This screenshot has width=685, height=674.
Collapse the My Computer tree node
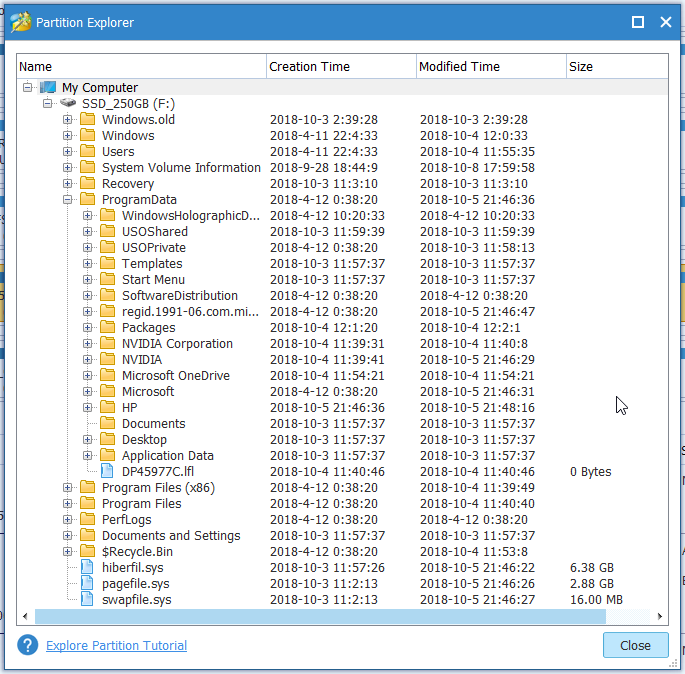pos(28,87)
